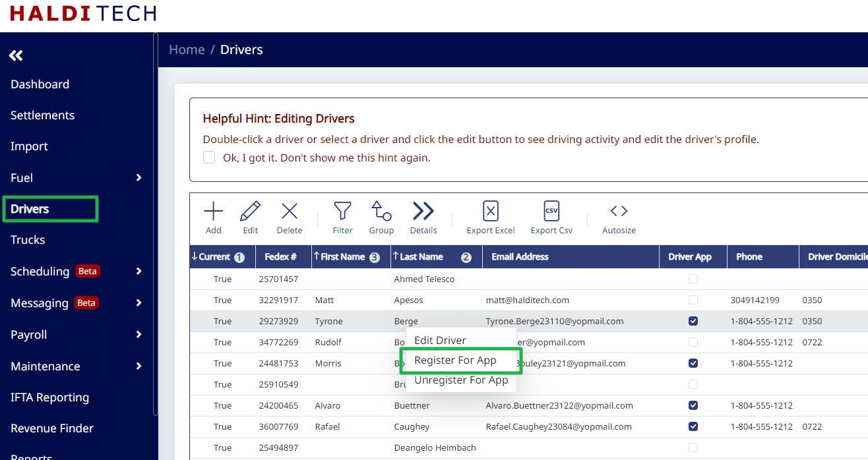The width and height of the screenshot is (868, 460).
Task: Collapse the sidebar with double-chevron icon
Action: click(x=16, y=55)
